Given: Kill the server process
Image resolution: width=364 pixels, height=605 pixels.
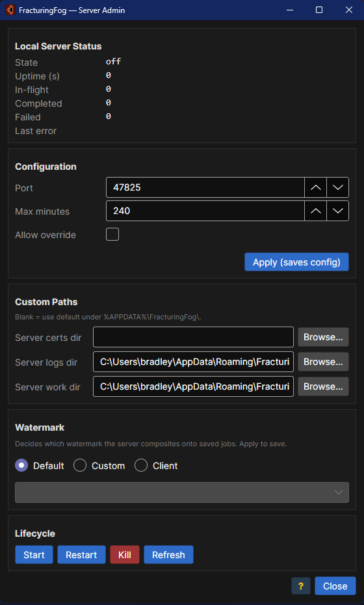Looking at the screenshot, I should 125,555.
